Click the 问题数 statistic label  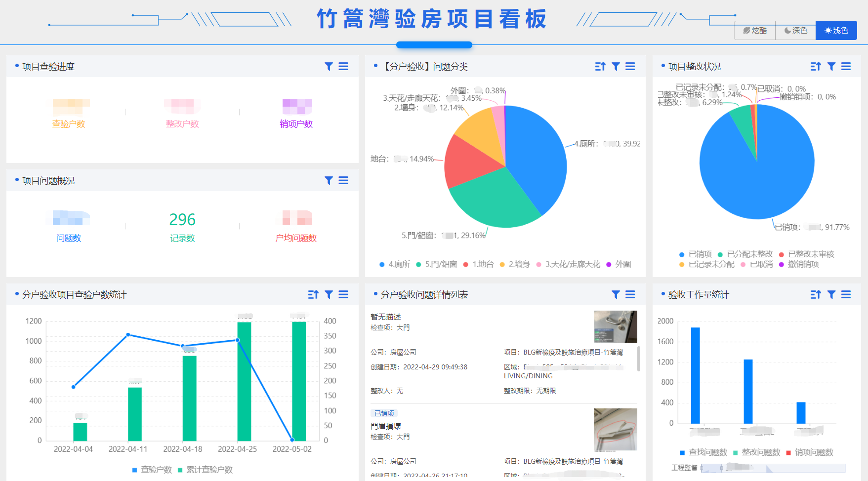pos(69,238)
